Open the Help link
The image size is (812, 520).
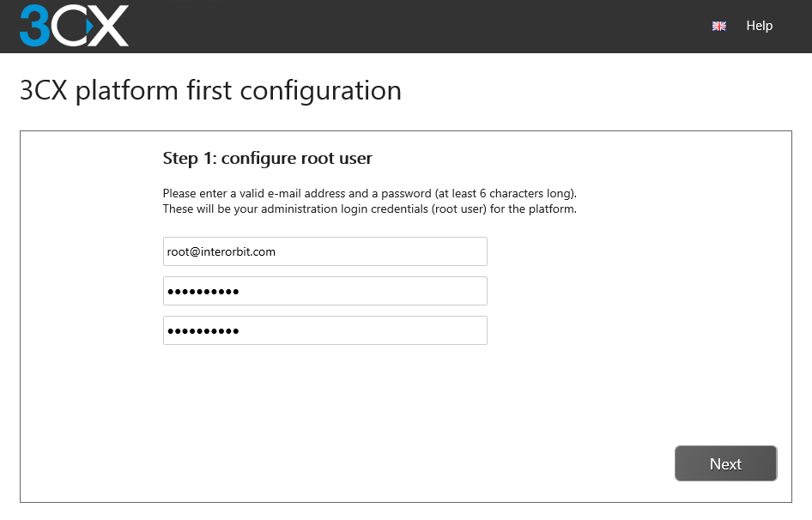pos(759,26)
